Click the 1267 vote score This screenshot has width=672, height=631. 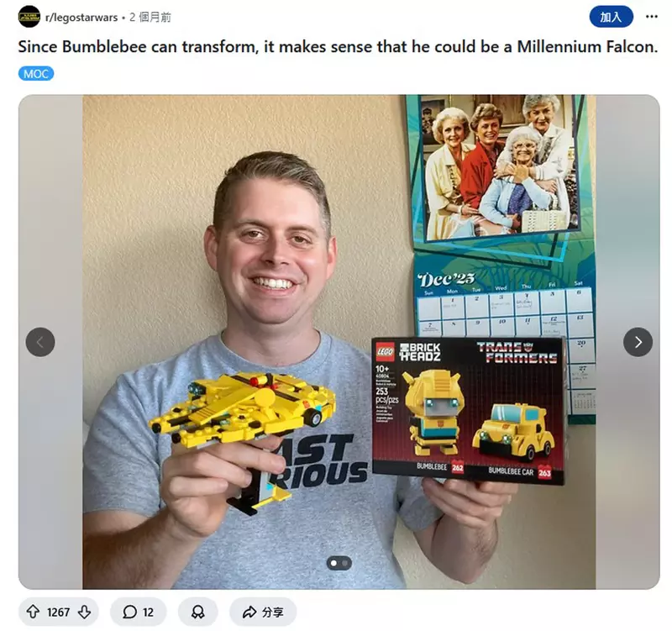click(58, 613)
